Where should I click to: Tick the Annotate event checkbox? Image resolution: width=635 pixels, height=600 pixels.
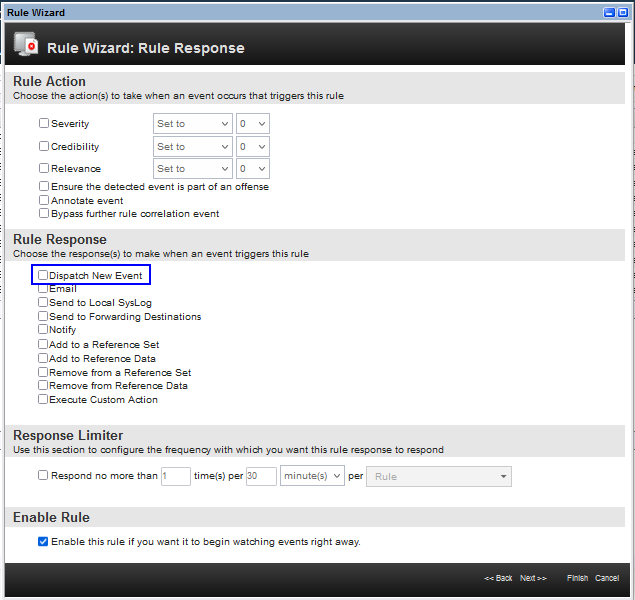[44, 200]
